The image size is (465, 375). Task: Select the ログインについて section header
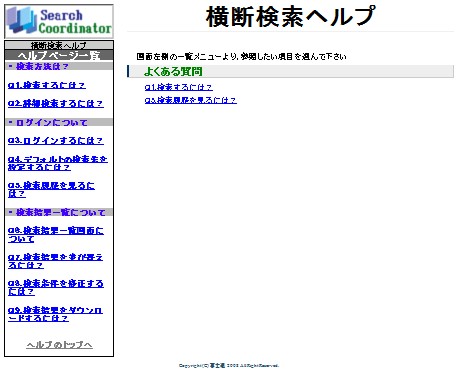coord(59,122)
